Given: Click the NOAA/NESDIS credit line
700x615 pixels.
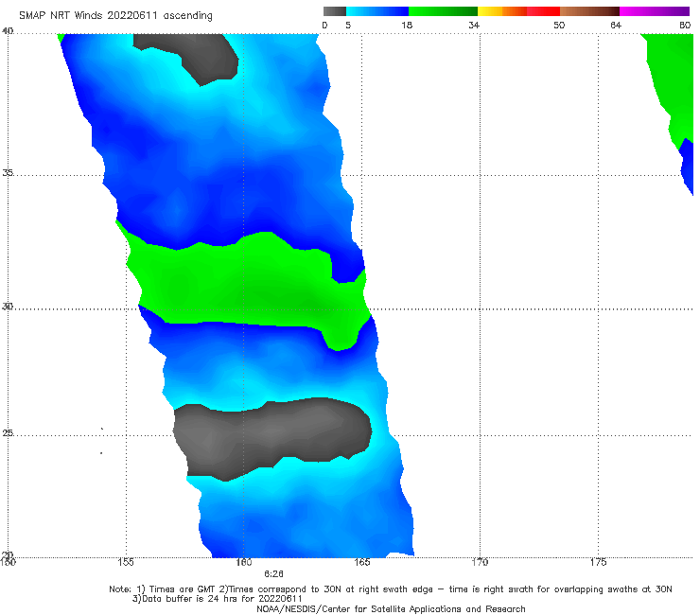Looking at the screenshot, I should pyautogui.click(x=391, y=609).
